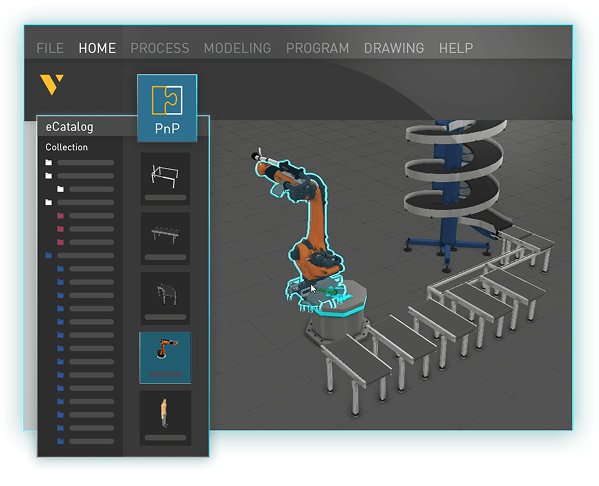This screenshot has width=599, height=486.
Task: Click the Collection heading
Action: click(x=66, y=147)
